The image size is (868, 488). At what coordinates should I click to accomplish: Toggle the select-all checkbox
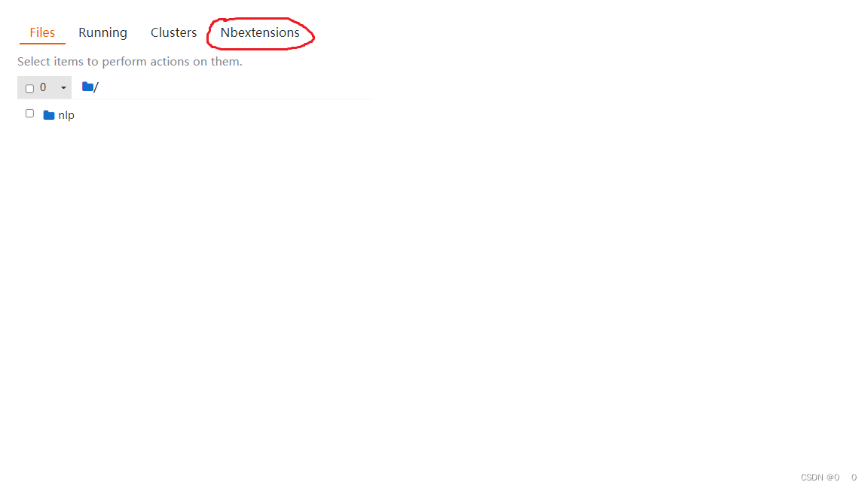[30, 89]
